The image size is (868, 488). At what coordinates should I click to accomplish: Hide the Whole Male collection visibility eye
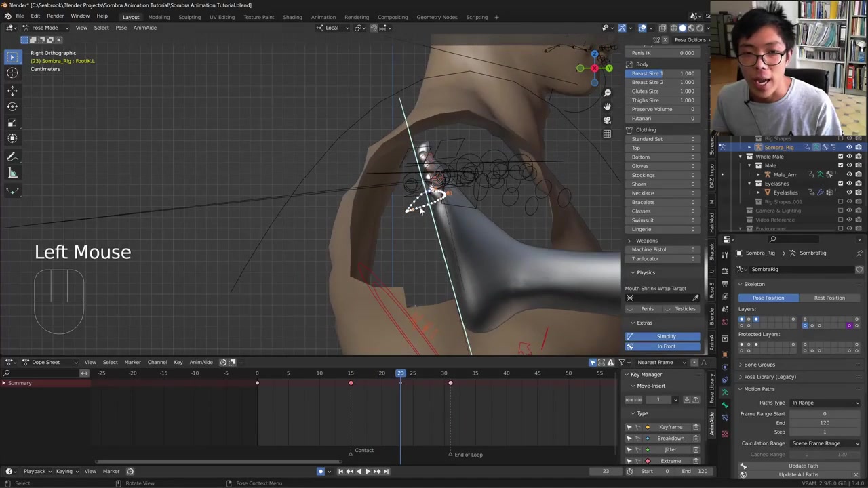pyautogui.click(x=849, y=157)
